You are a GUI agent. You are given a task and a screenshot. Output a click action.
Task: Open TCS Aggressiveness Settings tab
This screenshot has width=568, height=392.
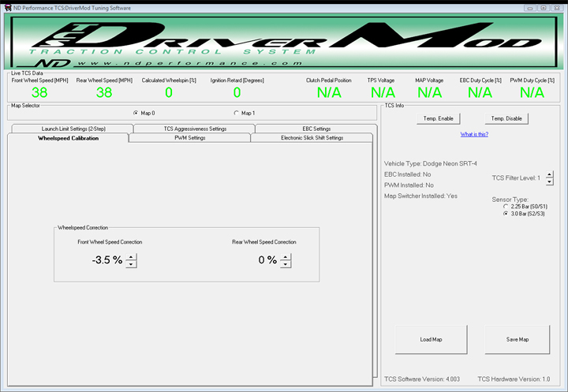[x=195, y=129]
